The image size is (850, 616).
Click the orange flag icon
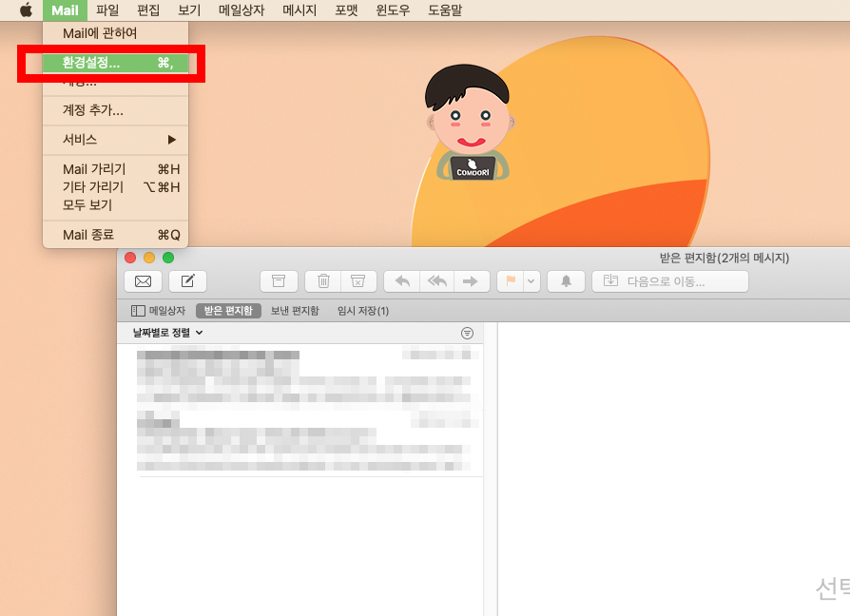pyautogui.click(x=511, y=281)
